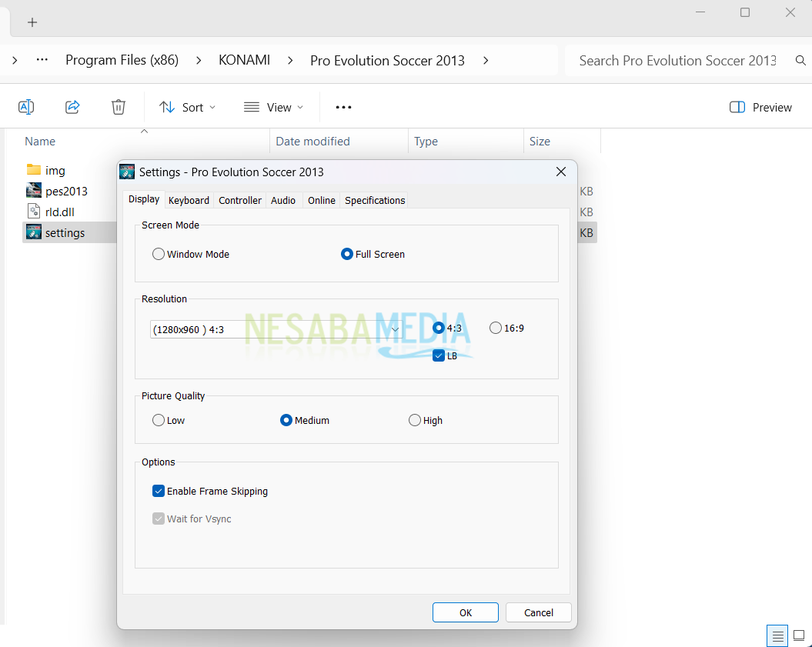Click the Rename icon in Explorer toolbar
Viewport: 812px width, 647px height.
[26, 107]
